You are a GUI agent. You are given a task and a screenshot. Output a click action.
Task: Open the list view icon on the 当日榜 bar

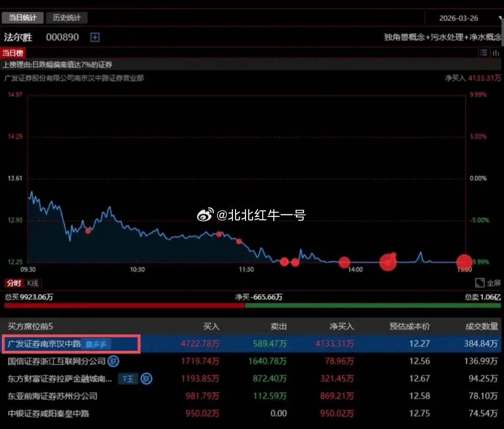484,52
